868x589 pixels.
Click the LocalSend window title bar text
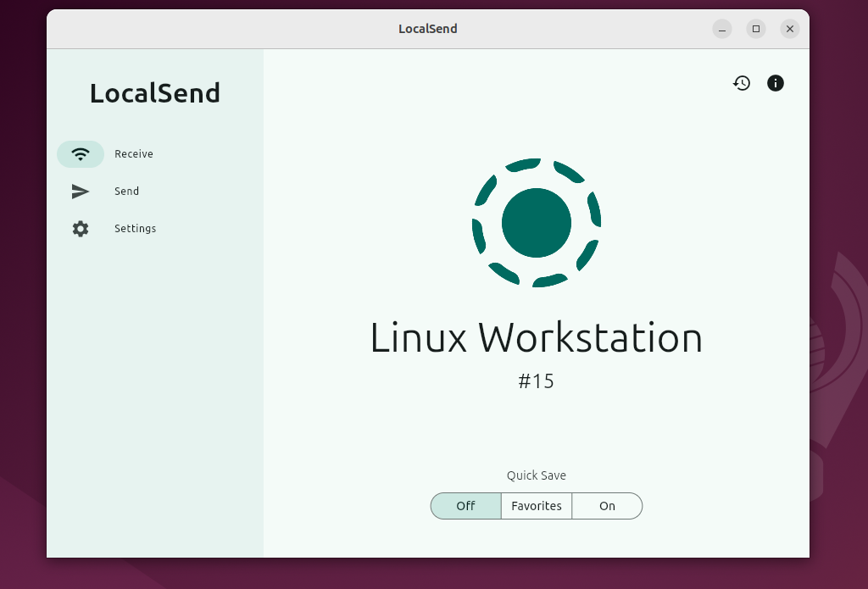[x=428, y=29]
